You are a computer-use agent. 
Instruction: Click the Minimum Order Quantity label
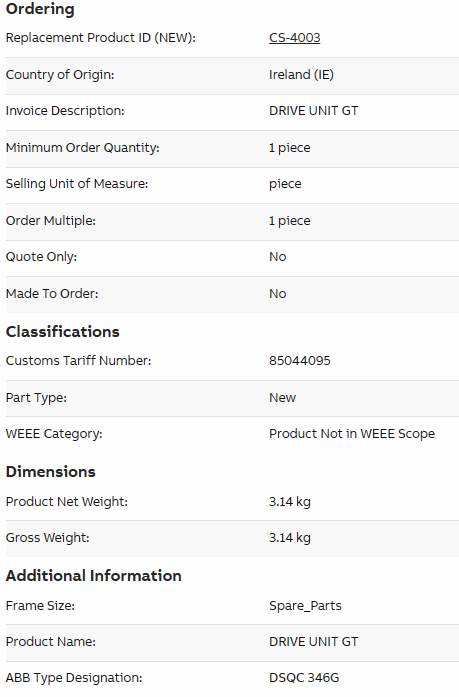[x=82, y=148]
